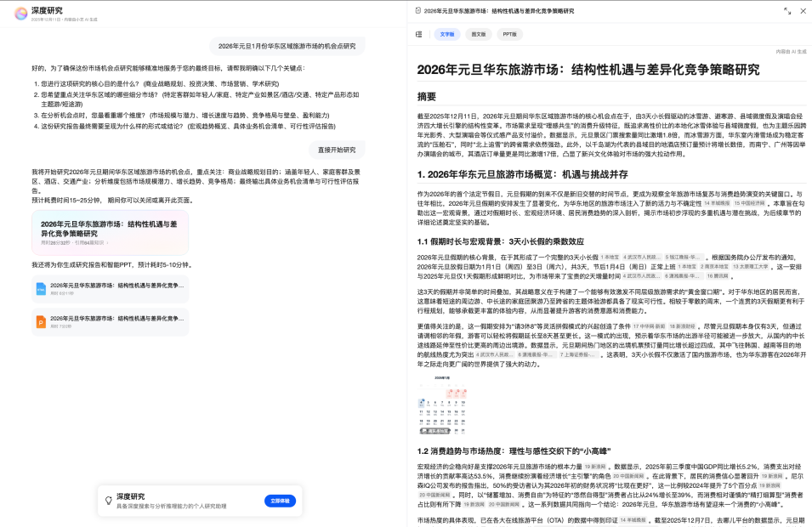The width and height of the screenshot is (812, 527).
Task: Switch to the PPT版 tab
Action: point(509,34)
